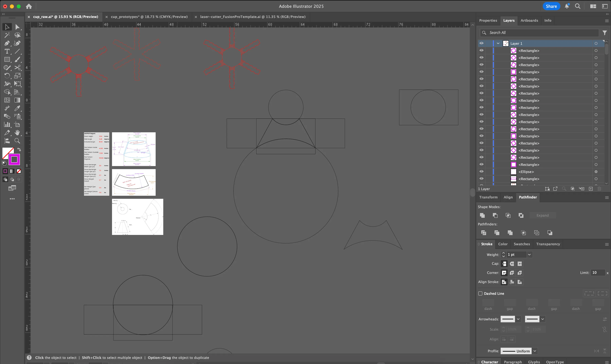The width and height of the screenshot is (611, 364).
Task: Hide the Ellipse layer item
Action: pyautogui.click(x=482, y=171)
